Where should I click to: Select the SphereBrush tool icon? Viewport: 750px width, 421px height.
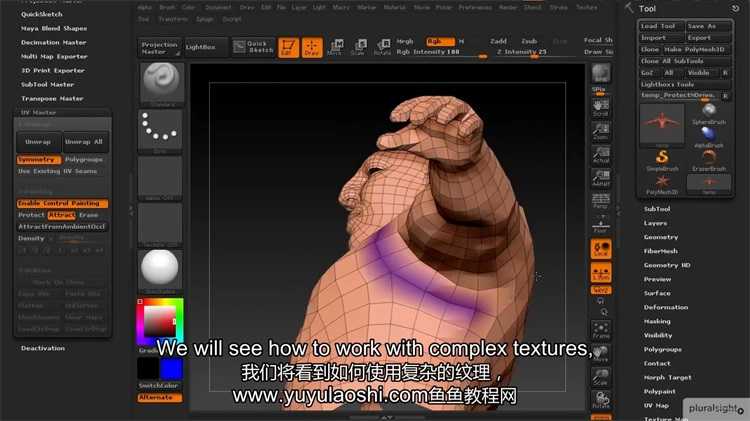pos(709,114)
